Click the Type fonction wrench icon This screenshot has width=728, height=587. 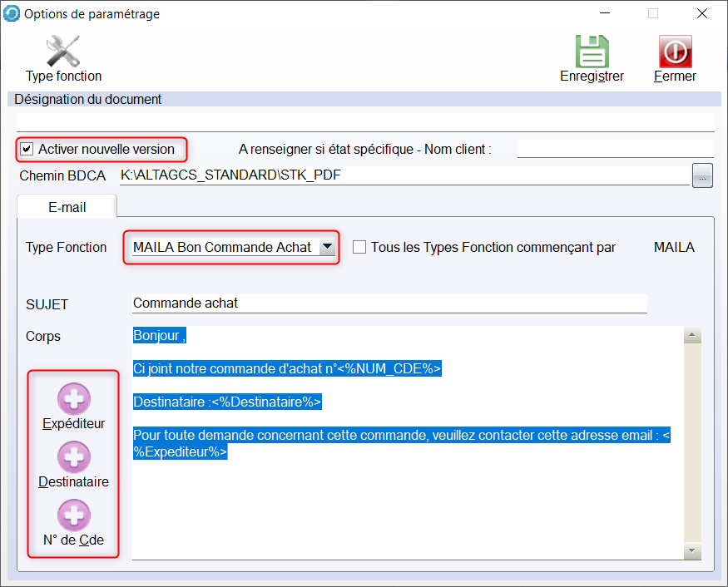pyautogui.click(x=63, y=51)
